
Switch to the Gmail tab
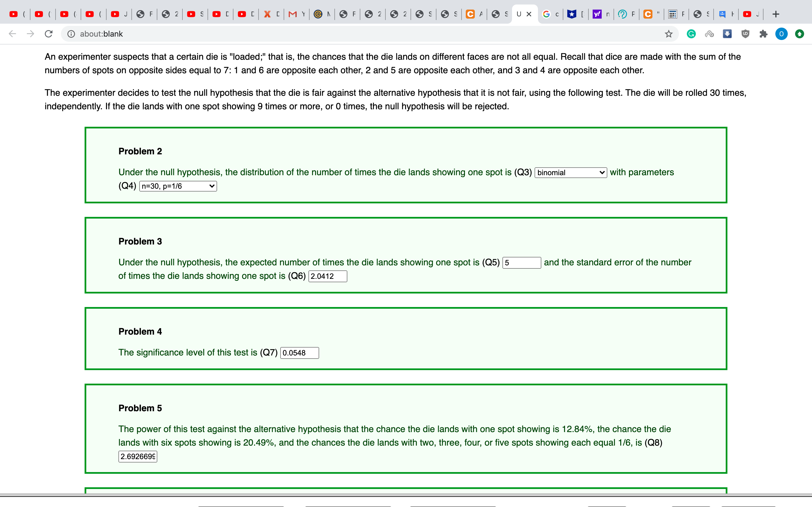pyautogui.click(x=295, y=14)
